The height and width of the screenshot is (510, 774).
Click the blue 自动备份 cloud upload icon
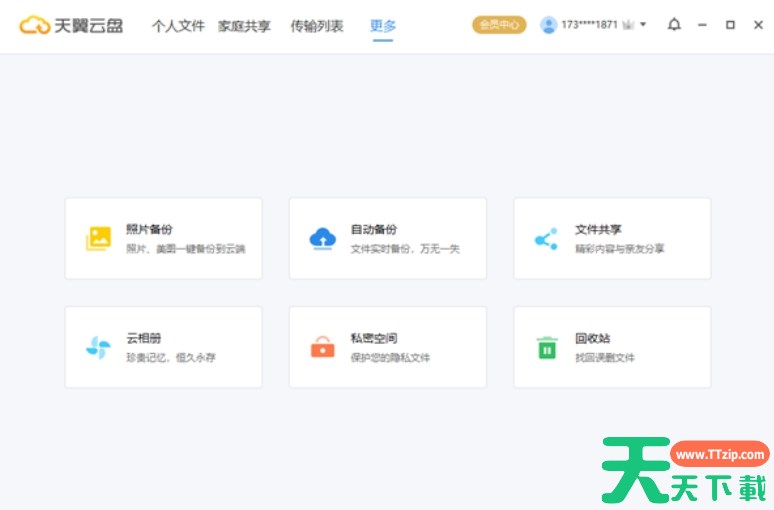point(322,238)
